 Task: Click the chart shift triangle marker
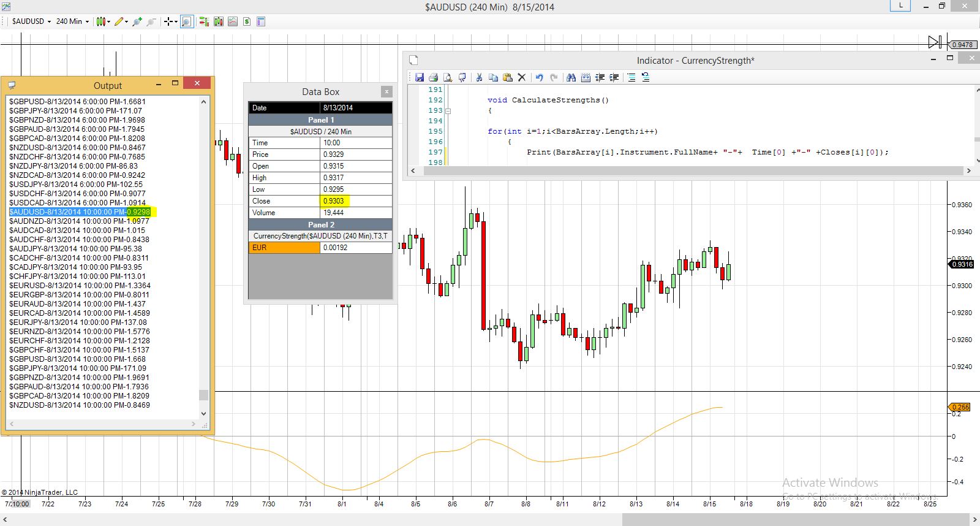coord(934,42)
